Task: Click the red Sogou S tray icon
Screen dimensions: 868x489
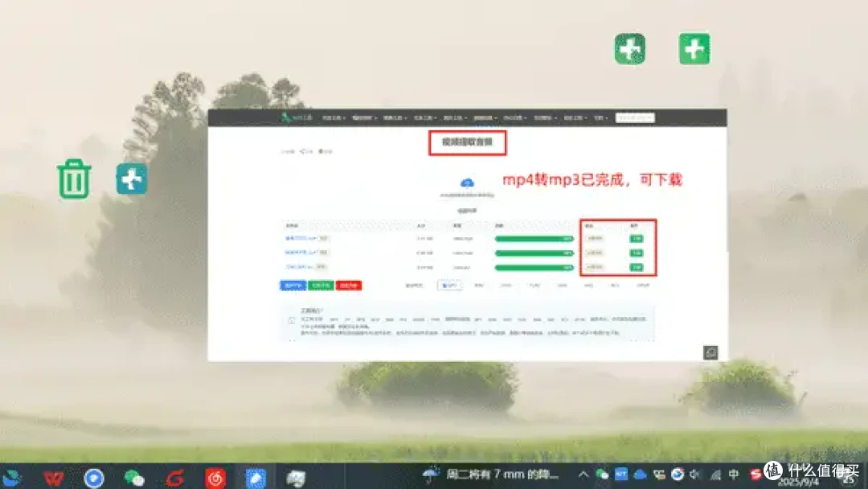Action: (x=755, y=475)
